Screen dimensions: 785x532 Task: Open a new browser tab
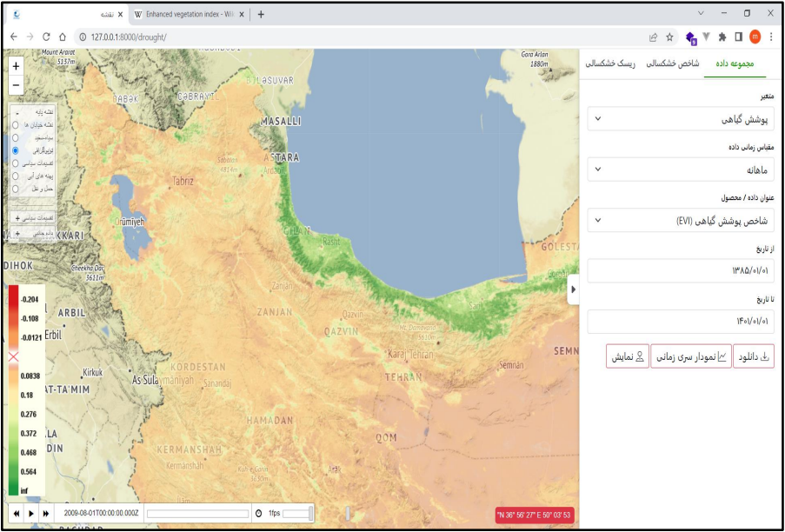coord(261,15)
